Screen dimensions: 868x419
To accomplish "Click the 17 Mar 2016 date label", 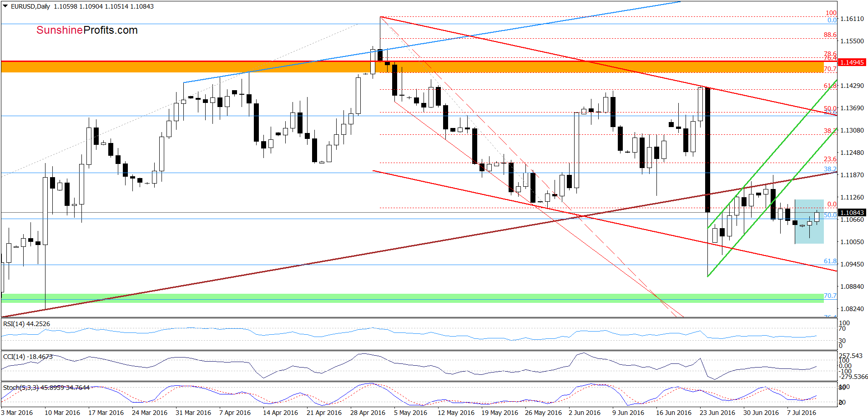I will point(106,413).
